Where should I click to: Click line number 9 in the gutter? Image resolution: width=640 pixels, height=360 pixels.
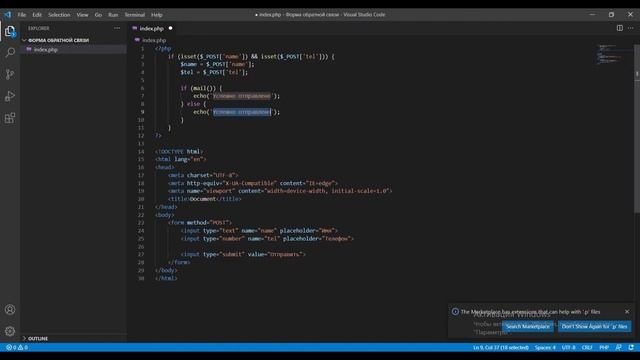click(142, 112)
